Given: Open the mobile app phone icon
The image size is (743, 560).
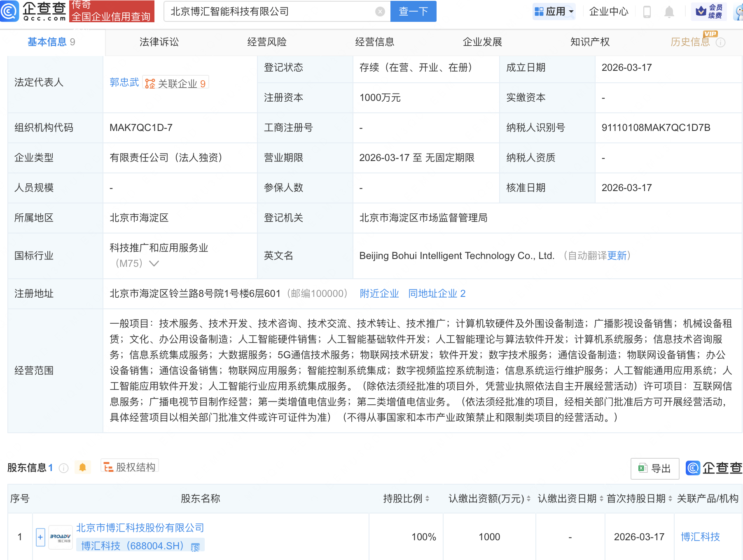Looking at the screenshot, I should click(x=646, y=12).
